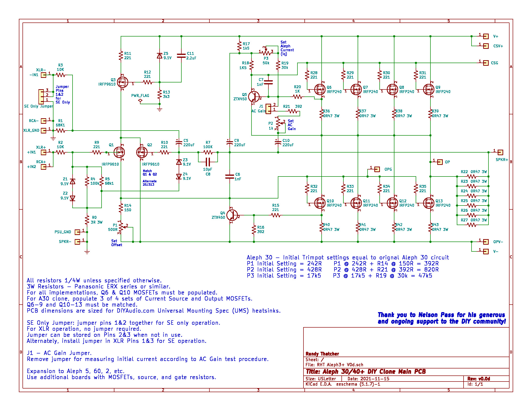This screenshot has width=532, height=411.
Task: Select the +IN2 RCA+ connector pin
Action: pyautogui.click(x=44, y=167)
